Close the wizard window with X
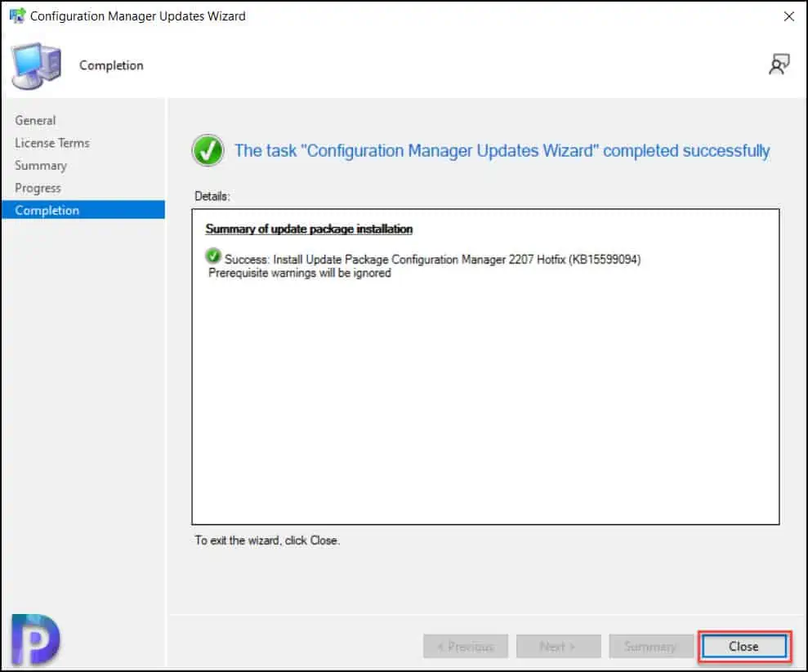The image size is (808, 672). [788, 16]
